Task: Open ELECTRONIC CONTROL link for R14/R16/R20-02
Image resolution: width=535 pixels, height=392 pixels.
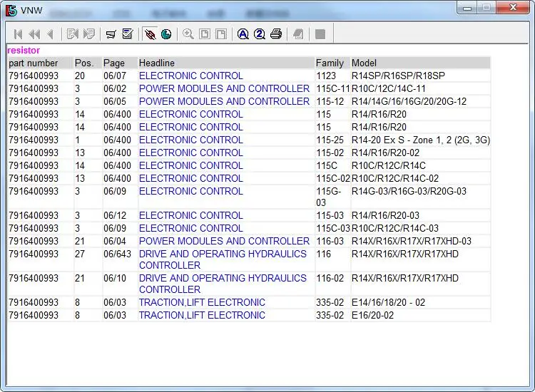Action: tap(190, 153)
